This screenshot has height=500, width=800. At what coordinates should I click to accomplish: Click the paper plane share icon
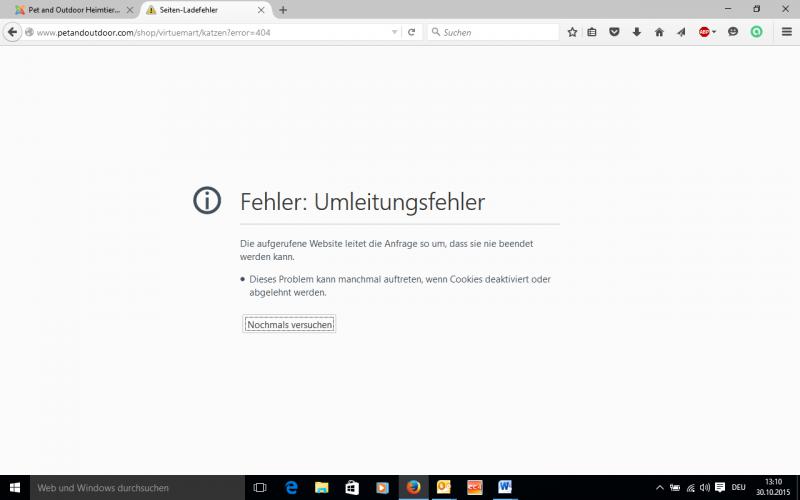pos(681,32)
